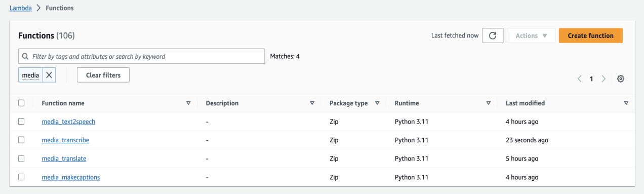Sort by Runtime column arrow
This screenshot has width=644, height=194.
[488, 103]
